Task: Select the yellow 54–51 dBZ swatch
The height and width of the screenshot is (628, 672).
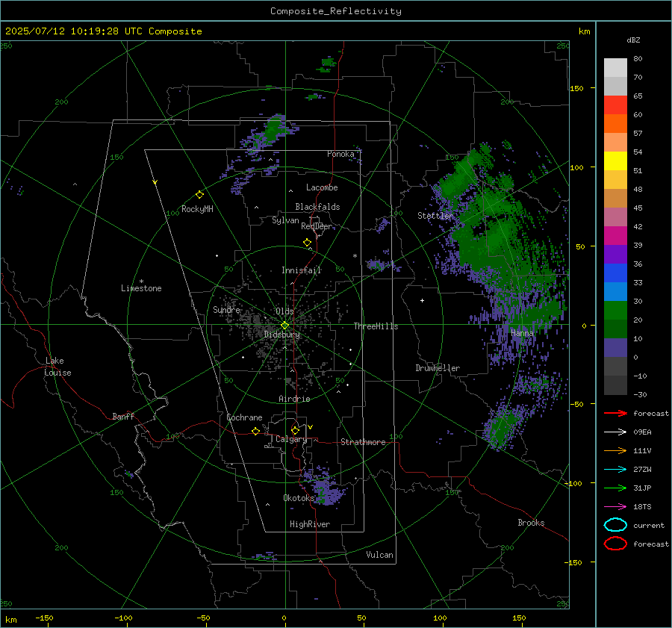Action: coord(615,161)
